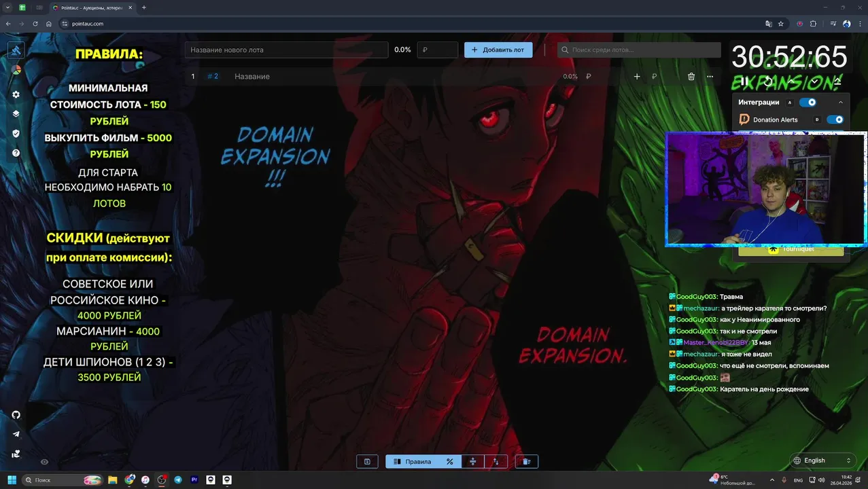
Task: Open the GitHub link in the sidebar
Action: [x=16, y=415]
